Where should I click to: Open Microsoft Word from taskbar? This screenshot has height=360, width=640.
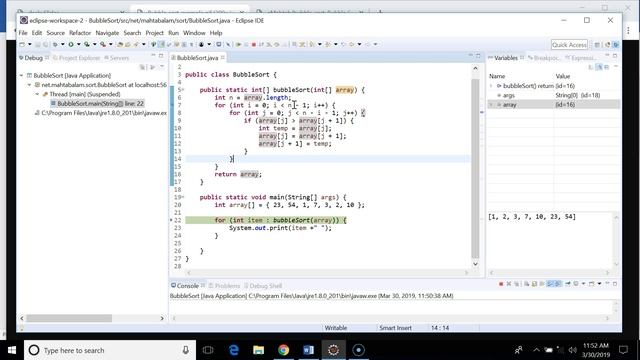pyautogui.click(x=308, y=350)
